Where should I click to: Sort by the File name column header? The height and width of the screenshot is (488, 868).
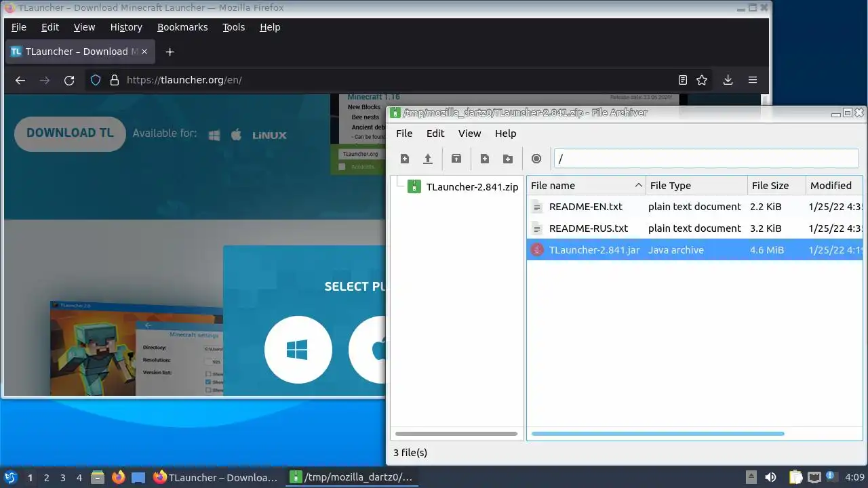[x=586, y=186]
